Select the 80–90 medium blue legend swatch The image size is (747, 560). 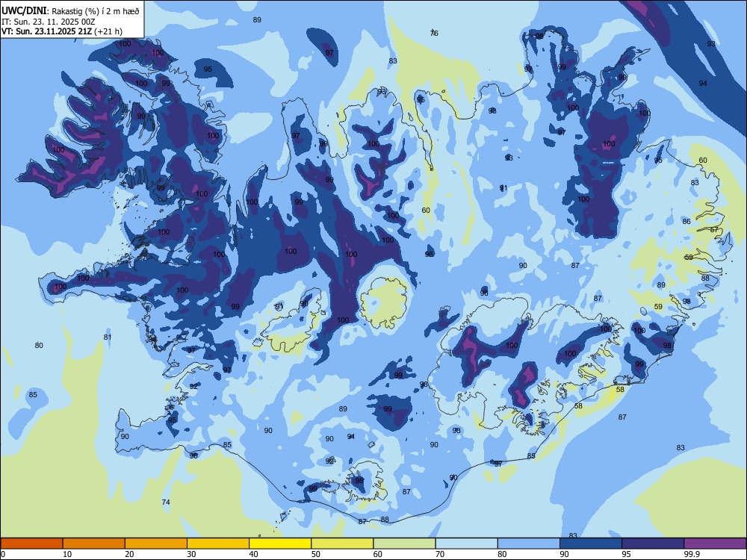529,544
